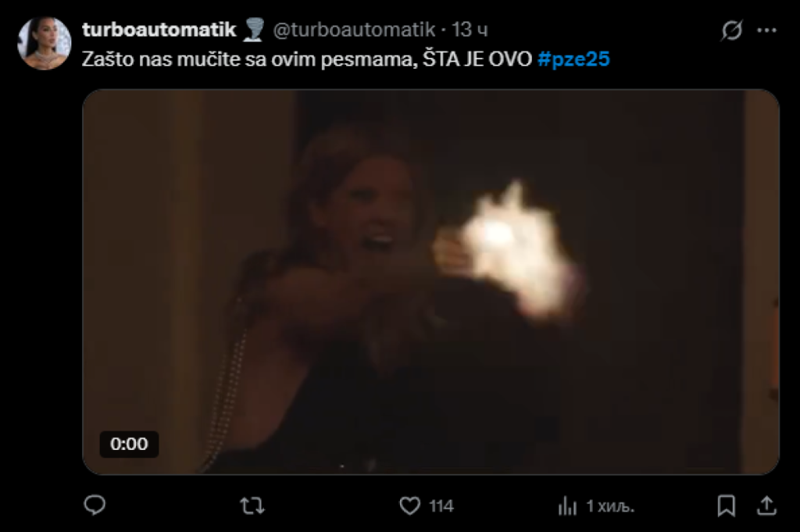800x532 pixels.
Task: Click the reply speech bubble icon
Action: tap(95, 505)
